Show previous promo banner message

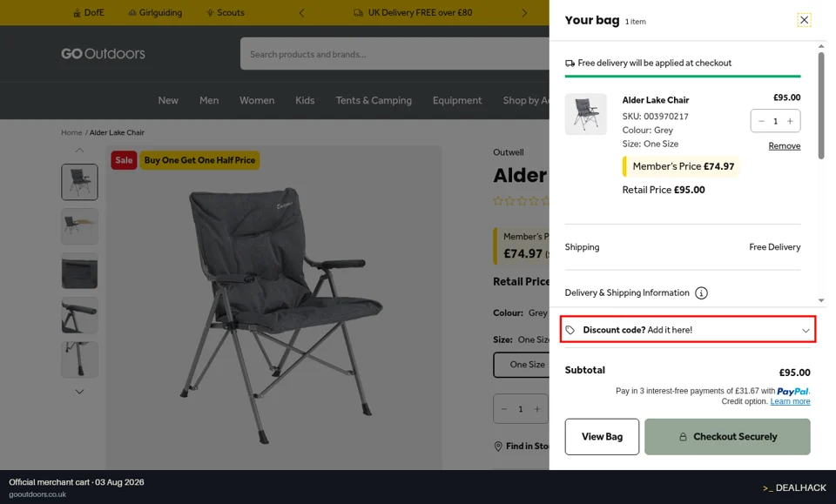302,13
